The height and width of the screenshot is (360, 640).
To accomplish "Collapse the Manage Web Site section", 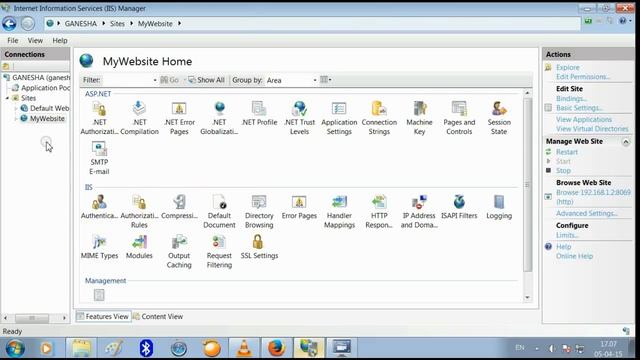I will point(626,142).
